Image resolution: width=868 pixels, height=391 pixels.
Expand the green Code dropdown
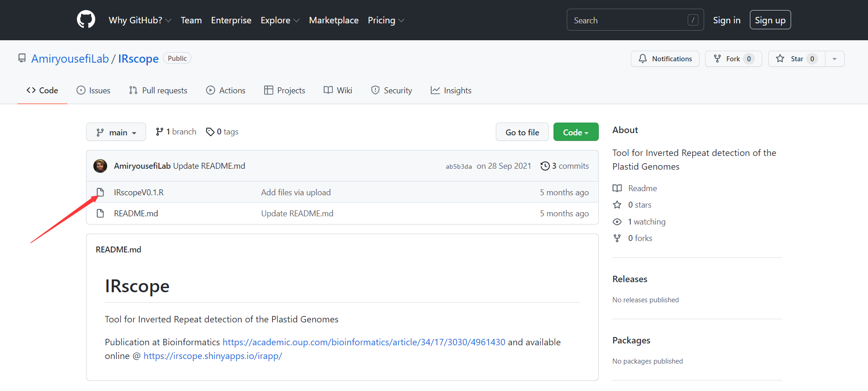575,132
